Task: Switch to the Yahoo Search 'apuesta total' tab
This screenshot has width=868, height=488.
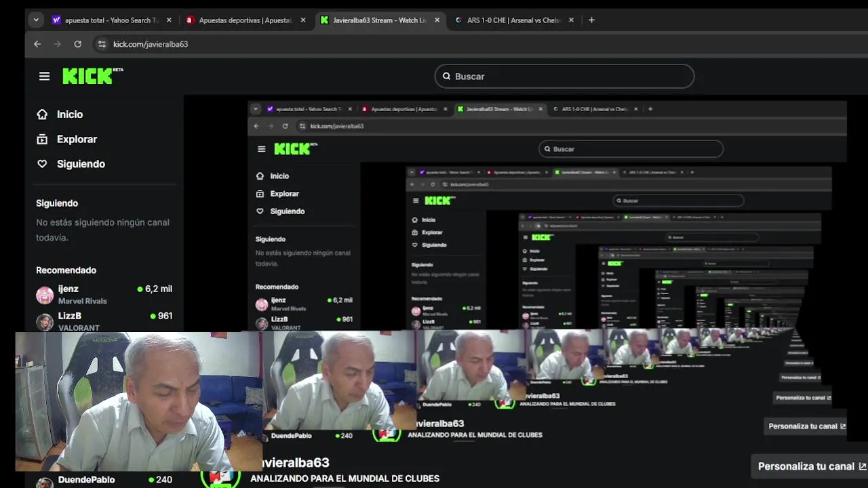Action: tap(113, 20)
